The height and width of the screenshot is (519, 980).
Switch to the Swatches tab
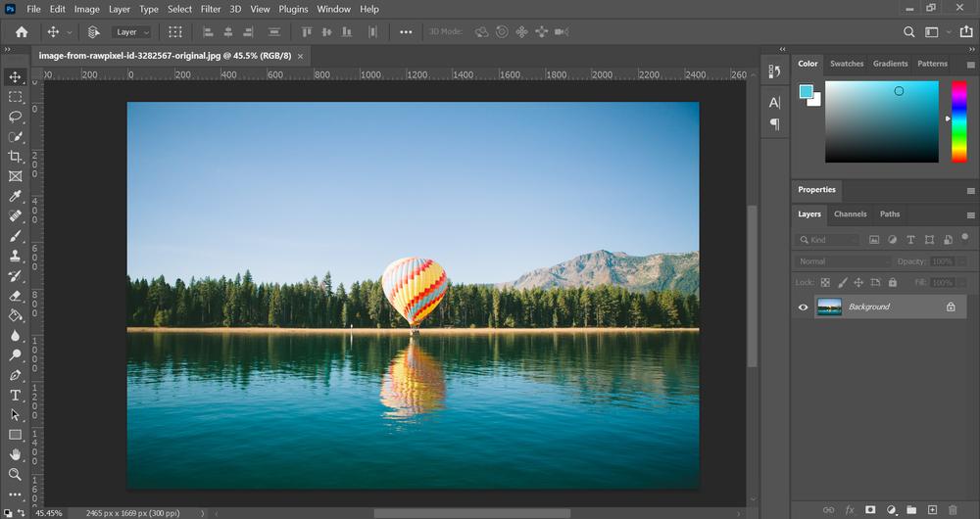(x=847, y=64)
